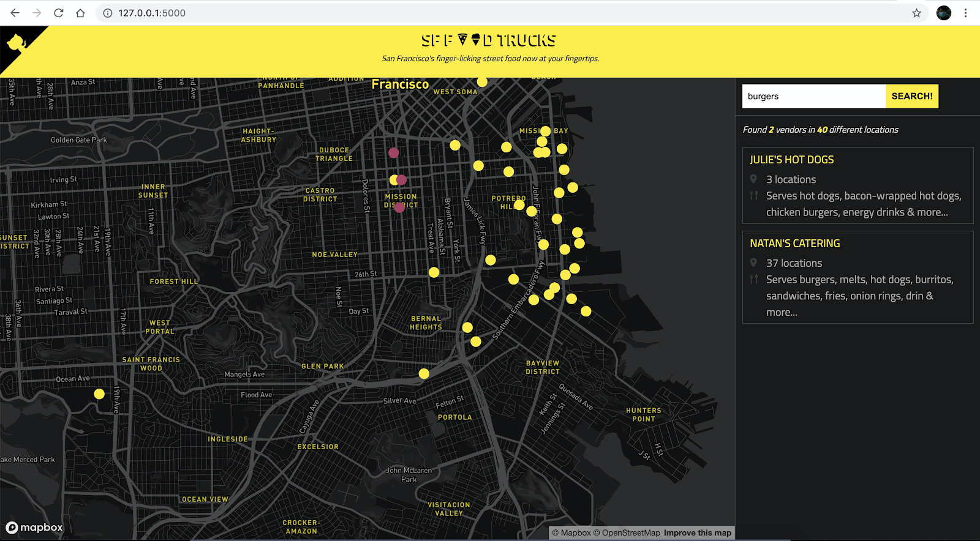View site information icon in address bar

point(108,13)
